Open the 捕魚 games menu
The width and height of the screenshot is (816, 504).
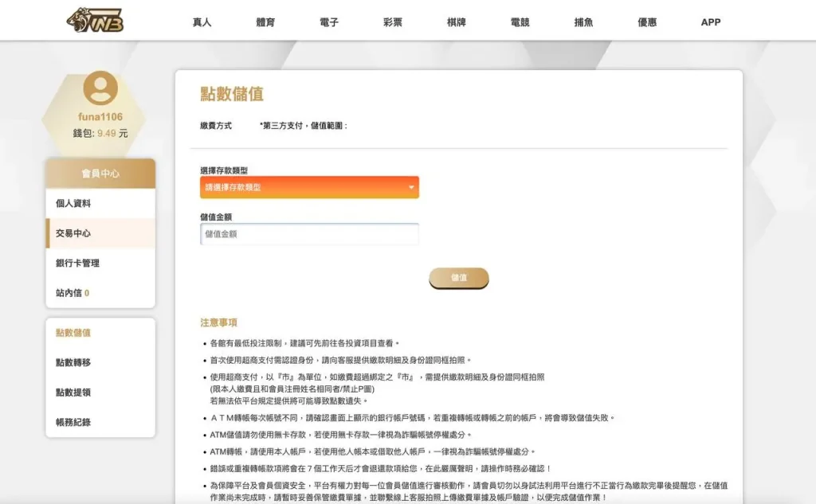pyautogui.click(x=583, y=22)
